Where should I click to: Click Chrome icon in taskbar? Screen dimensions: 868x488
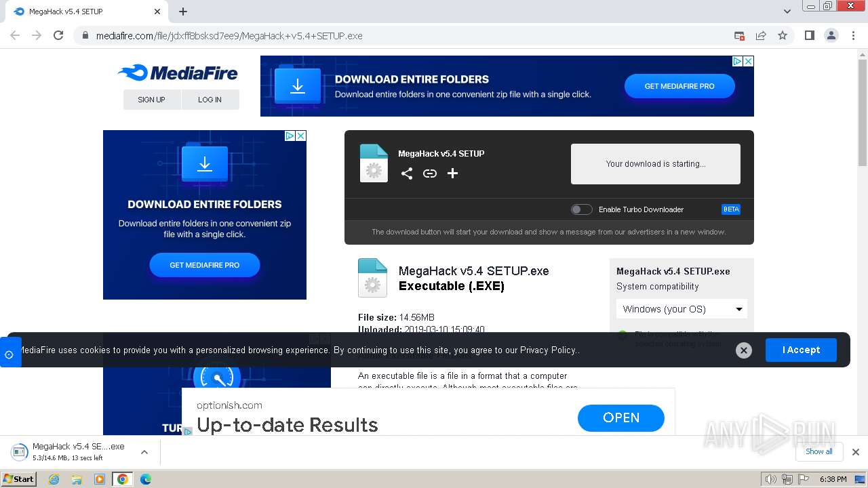click(123, 479)
